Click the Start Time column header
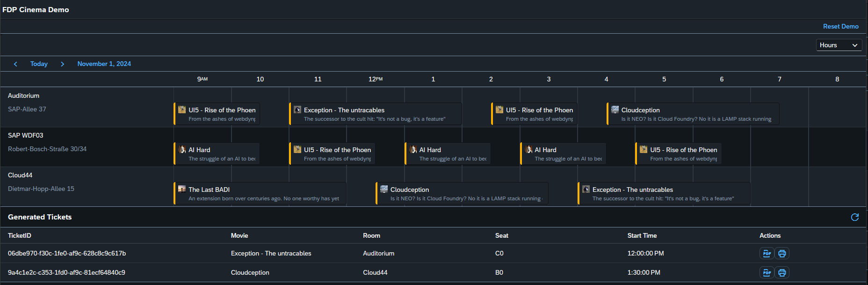 click(642, 235)
